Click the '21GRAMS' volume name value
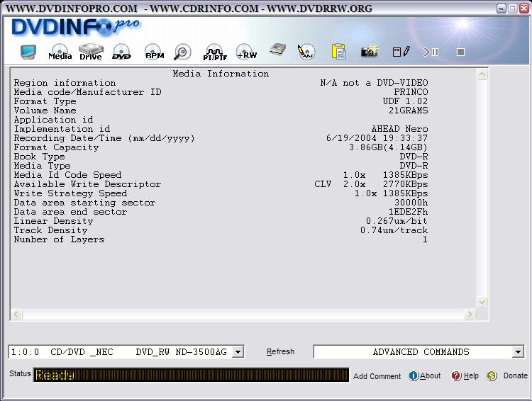532x401 pixels. pos(408,111)
